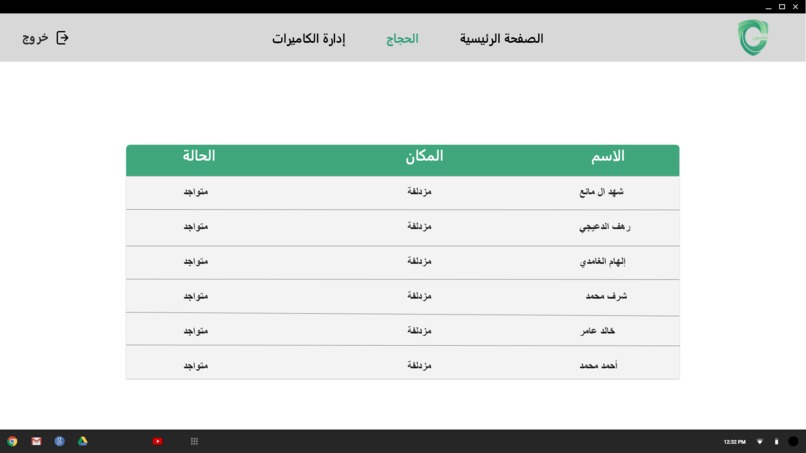Click the المكان column header

424,156
